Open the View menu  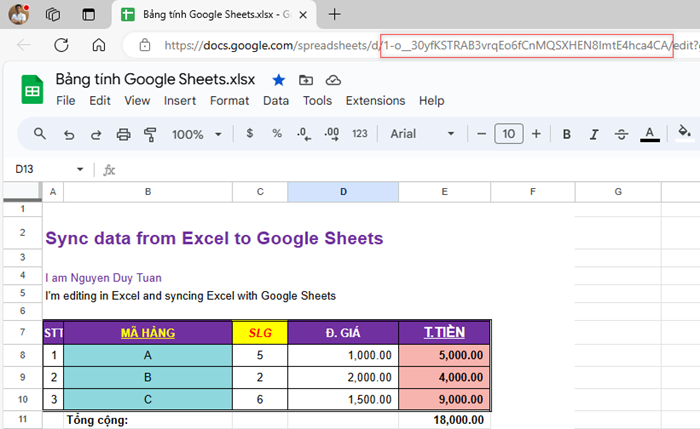(x=137, y=101)
